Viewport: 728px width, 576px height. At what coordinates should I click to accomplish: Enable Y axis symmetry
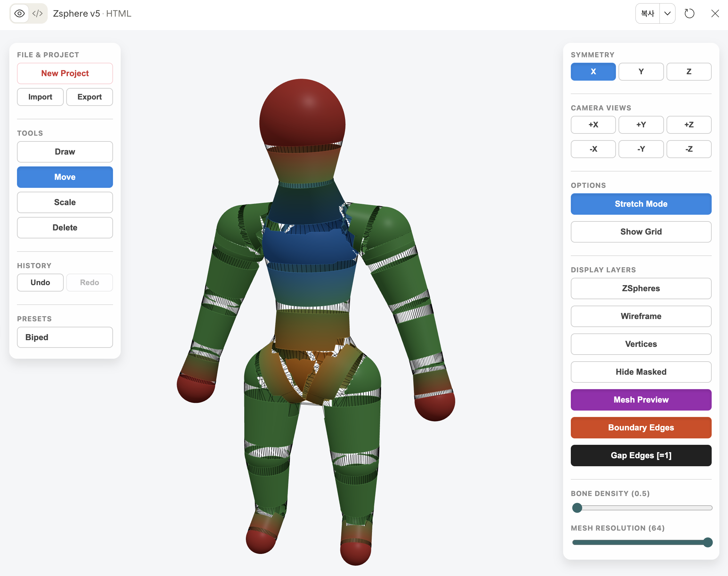click(x=641, y=71)
